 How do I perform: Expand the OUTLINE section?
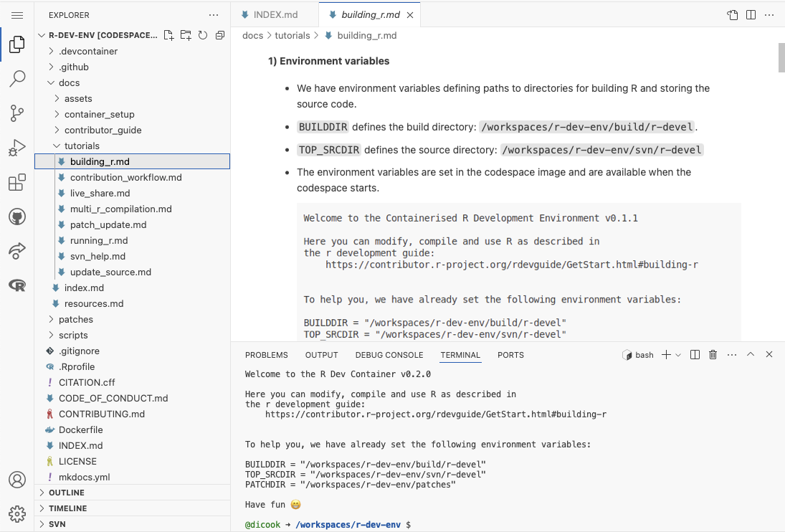(66, 493)
